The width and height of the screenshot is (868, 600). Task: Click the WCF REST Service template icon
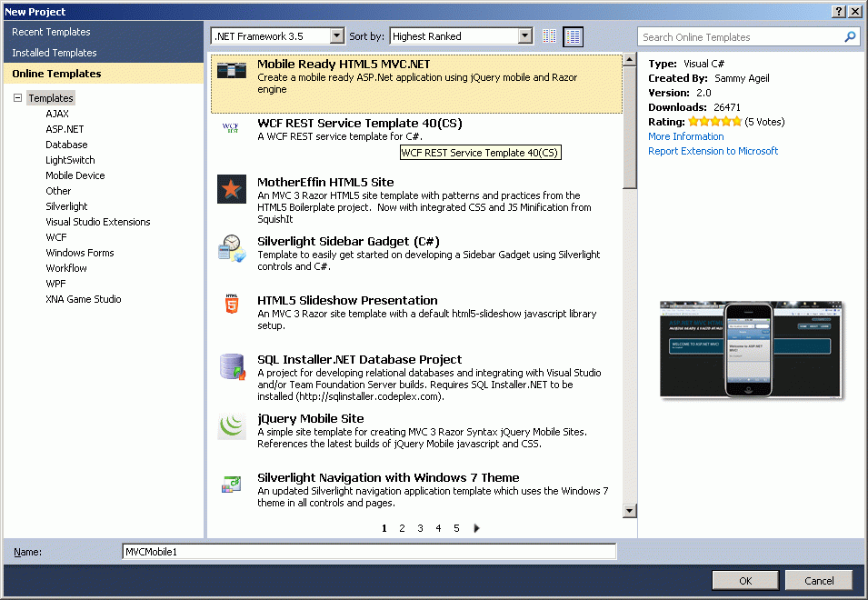coord(231,128)
